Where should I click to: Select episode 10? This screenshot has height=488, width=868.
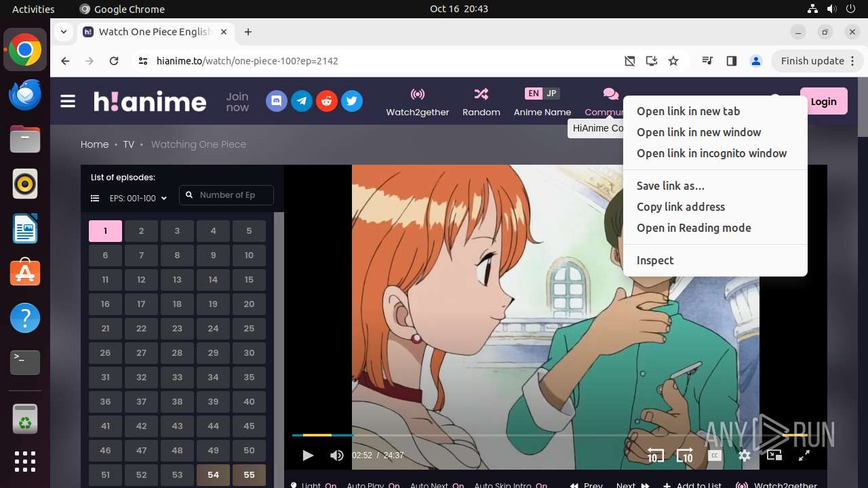coord(249,256)
